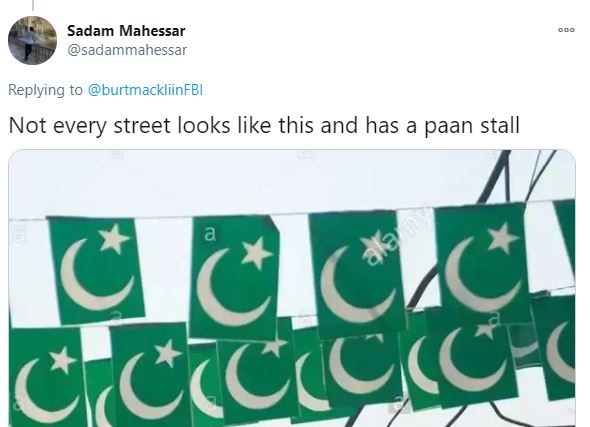The image size is (590, 427).
Task: Click the star on the fourth flag
Action: [503, 237]
